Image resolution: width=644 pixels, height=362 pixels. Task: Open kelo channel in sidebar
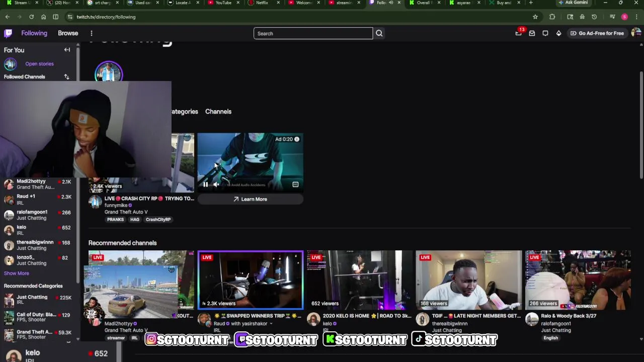pos(38,230)
